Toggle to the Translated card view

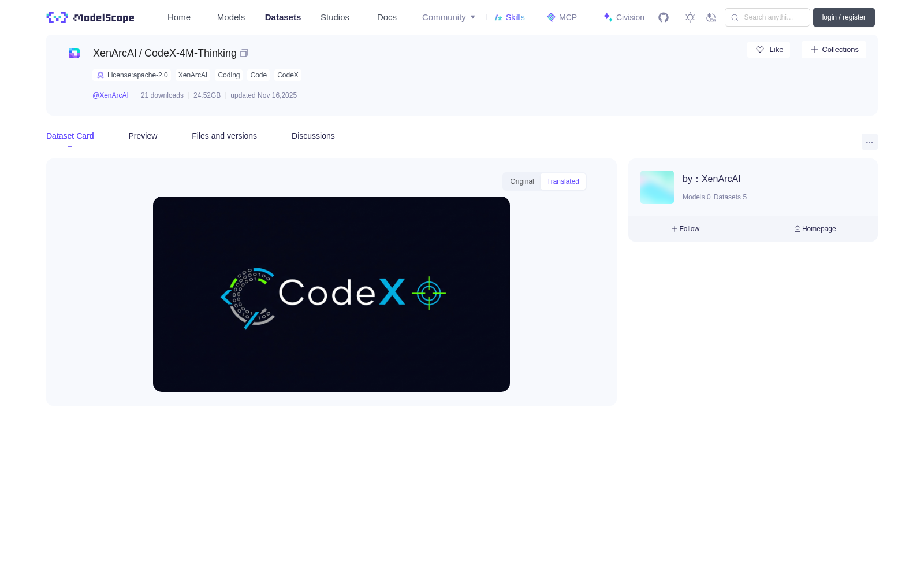tap(563, 181)
